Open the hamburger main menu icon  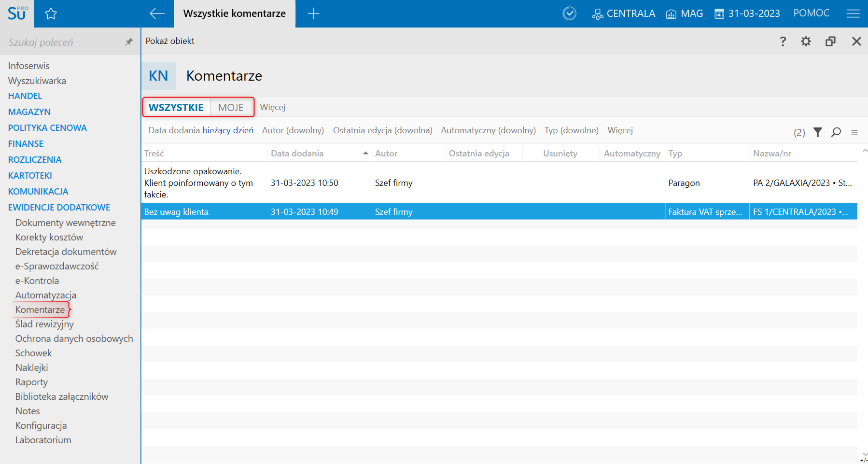(853, 14)
